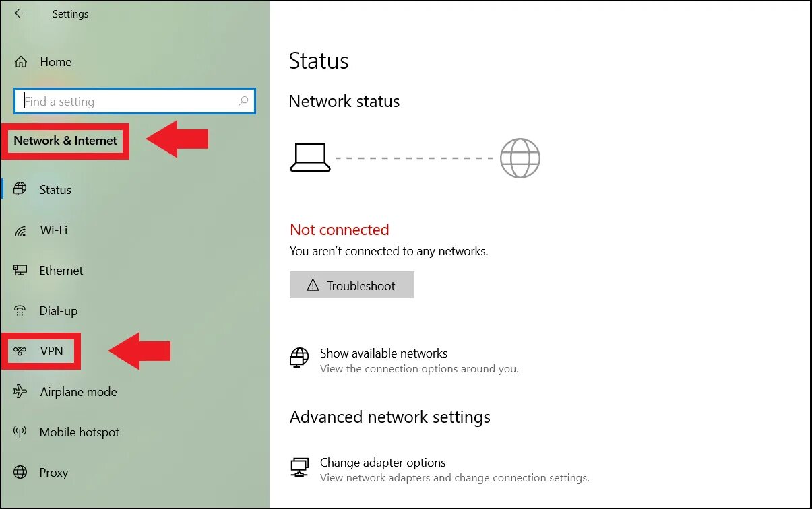Click the Change adapter options icon
812x509 pixels.
click(299, 467)
